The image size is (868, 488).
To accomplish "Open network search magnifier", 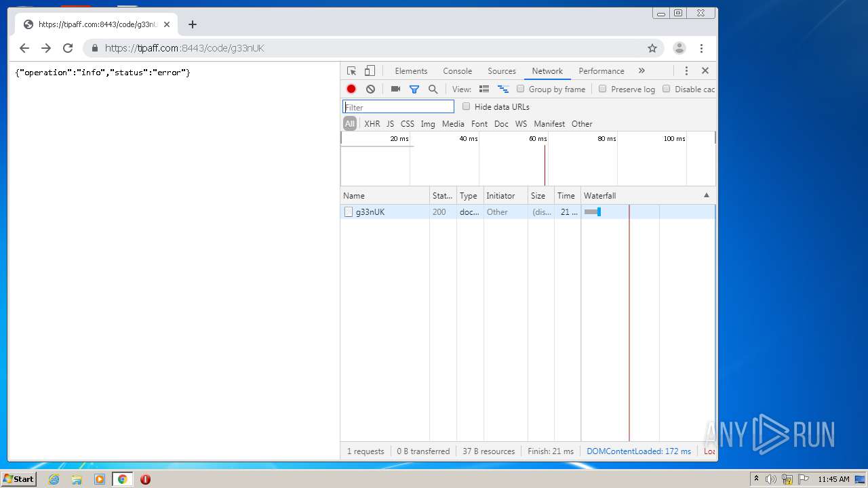I will (x=433, y=89).
